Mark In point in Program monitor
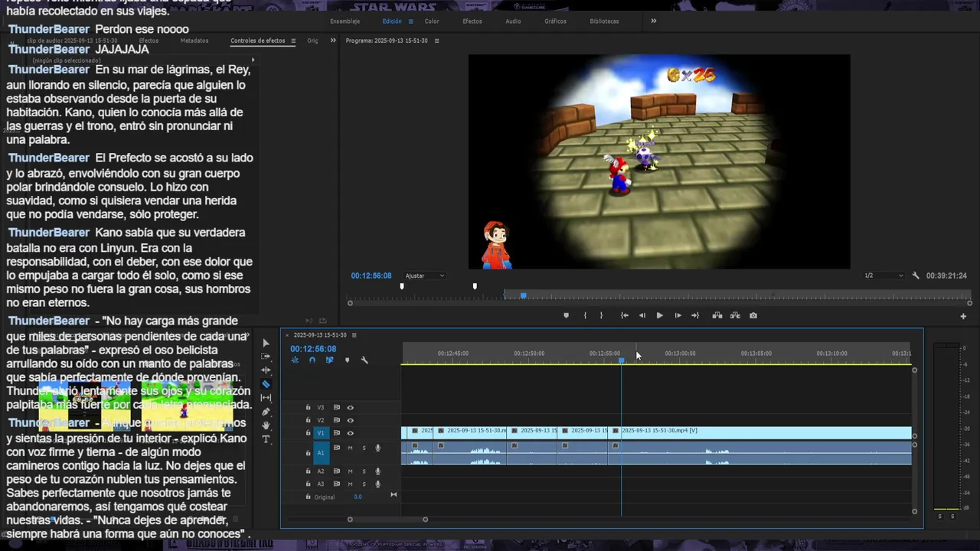Image resolution: width=980 pixels, height=551 pixels. 585,315
